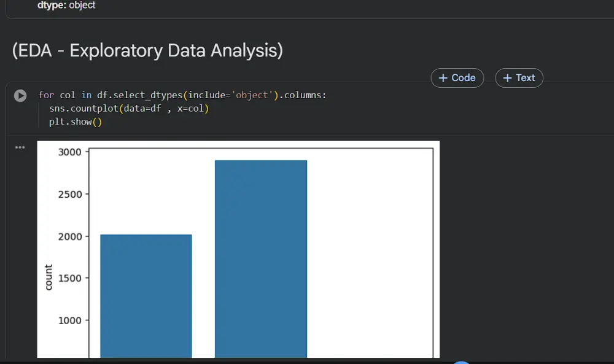Open the output cell options menu
The image size is (614, 364).
pyautogui.click(x=20, y=147)
